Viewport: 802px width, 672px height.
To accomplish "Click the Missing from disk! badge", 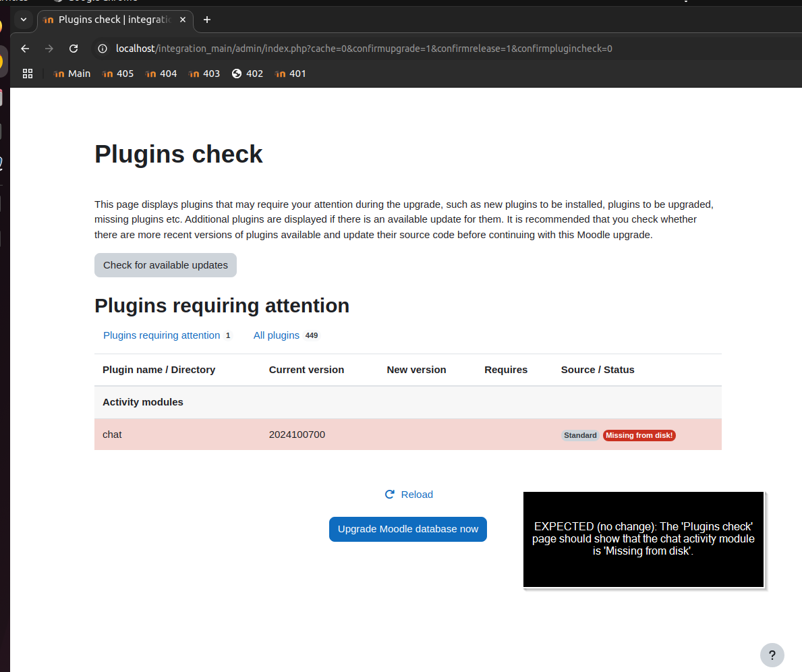I will (639, 436).
